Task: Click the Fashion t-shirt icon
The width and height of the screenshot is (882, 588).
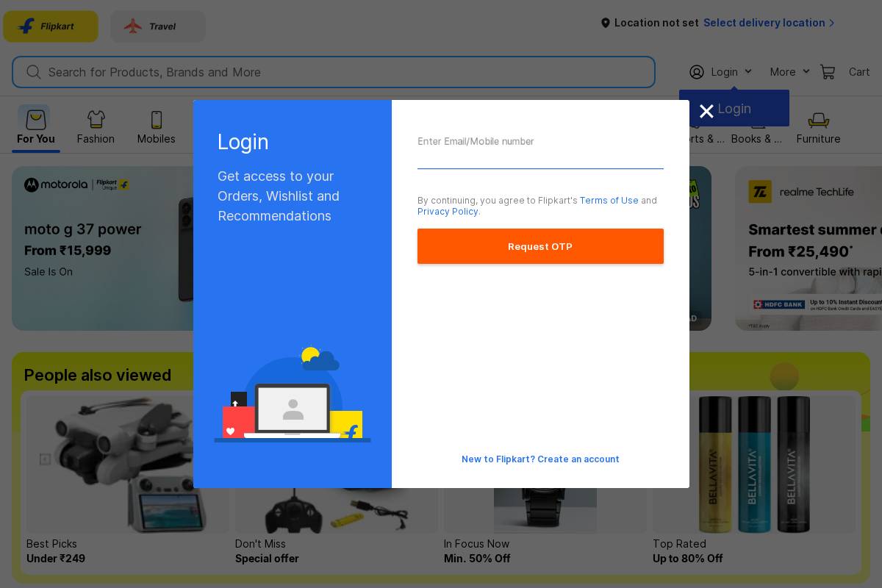Action: point(96,119)
